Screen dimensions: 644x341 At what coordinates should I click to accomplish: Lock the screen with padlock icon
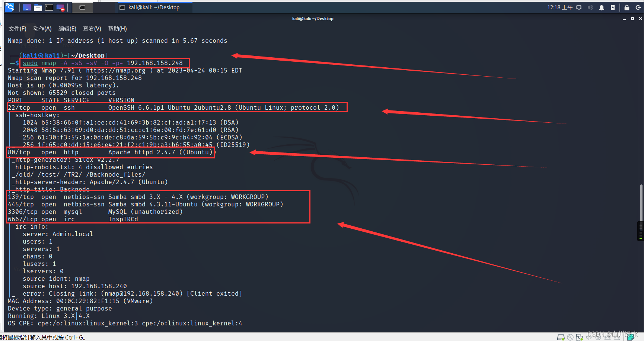[627, 7]
